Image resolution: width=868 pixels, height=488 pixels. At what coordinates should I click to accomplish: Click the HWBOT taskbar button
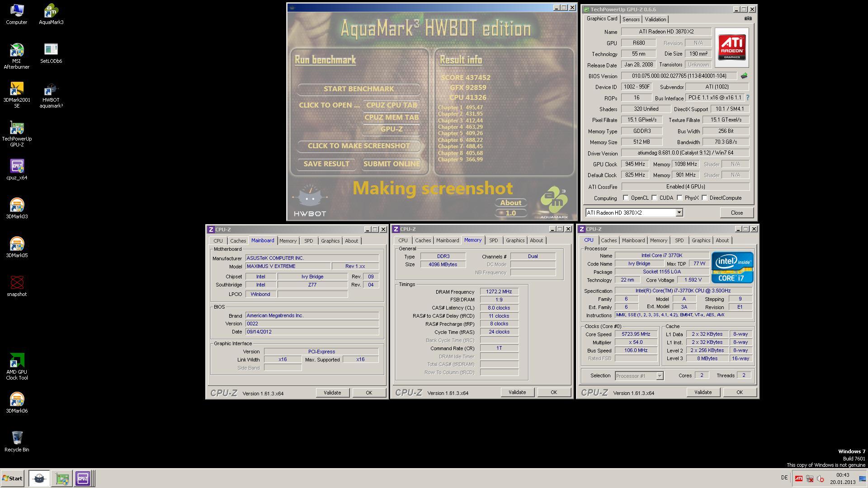pos(39,478)
